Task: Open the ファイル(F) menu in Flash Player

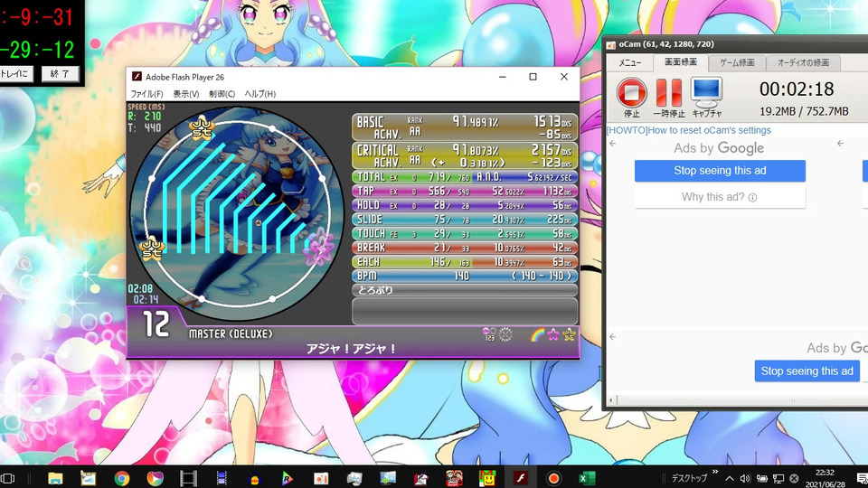Action: point(146,93)
